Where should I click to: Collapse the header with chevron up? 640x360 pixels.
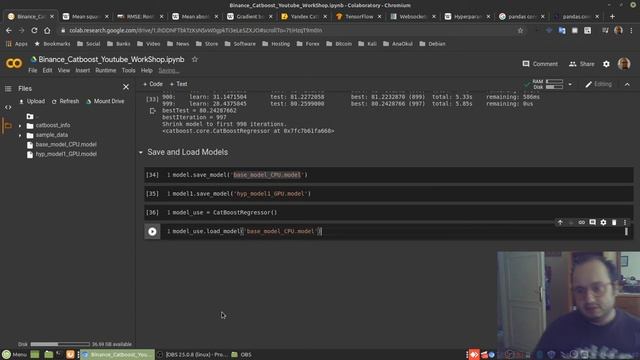[x=627, y=84]
